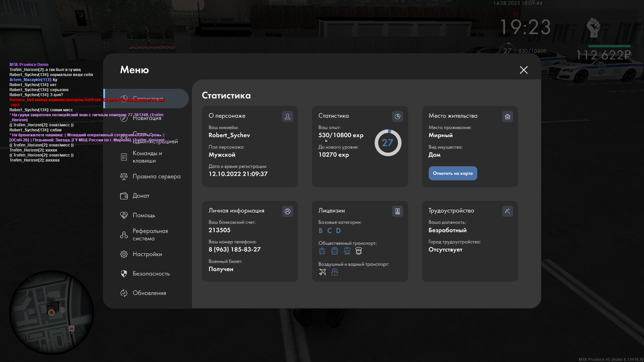Click the license document icon in Лицензии card
Viewport: 644px width, 362px height.
click(x=397, y=211)
